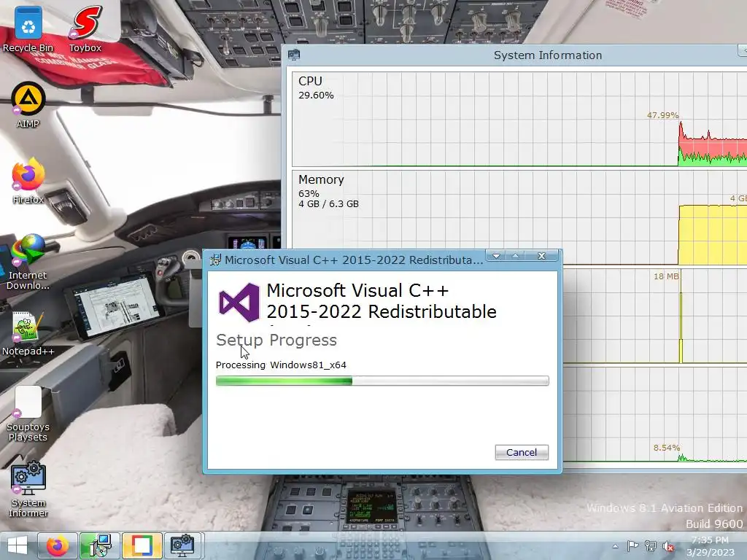
Task: Click the '4 GB / 6.3 GB' memory value
Action: pos(329,204)
